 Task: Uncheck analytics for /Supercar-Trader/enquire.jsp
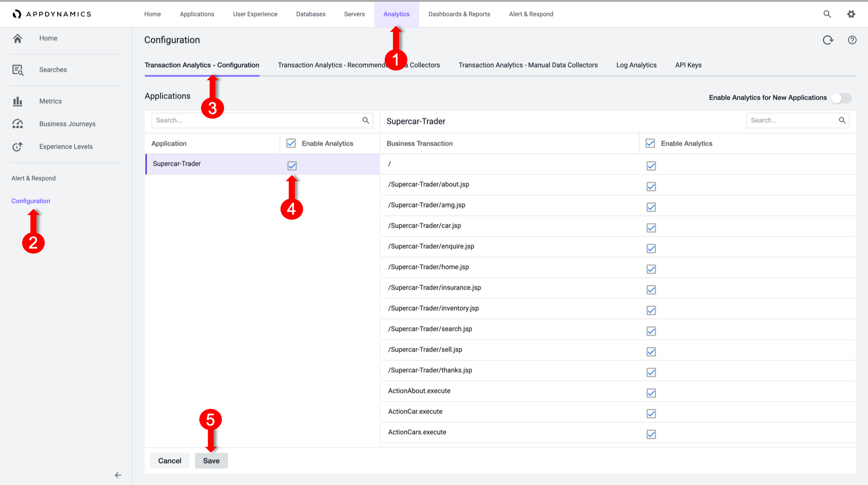click(651, 248)
